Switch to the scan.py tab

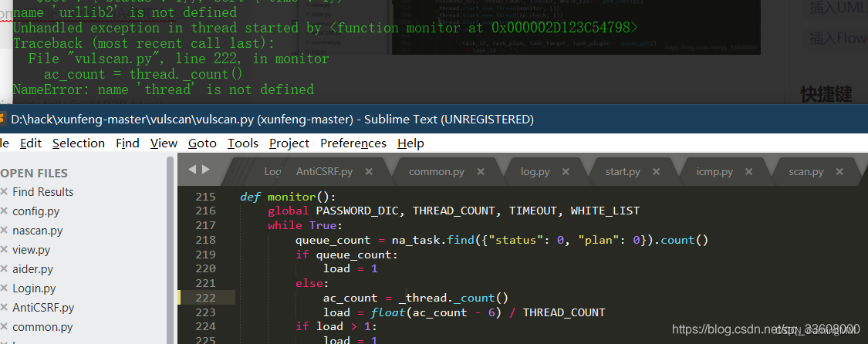point(806,171)
